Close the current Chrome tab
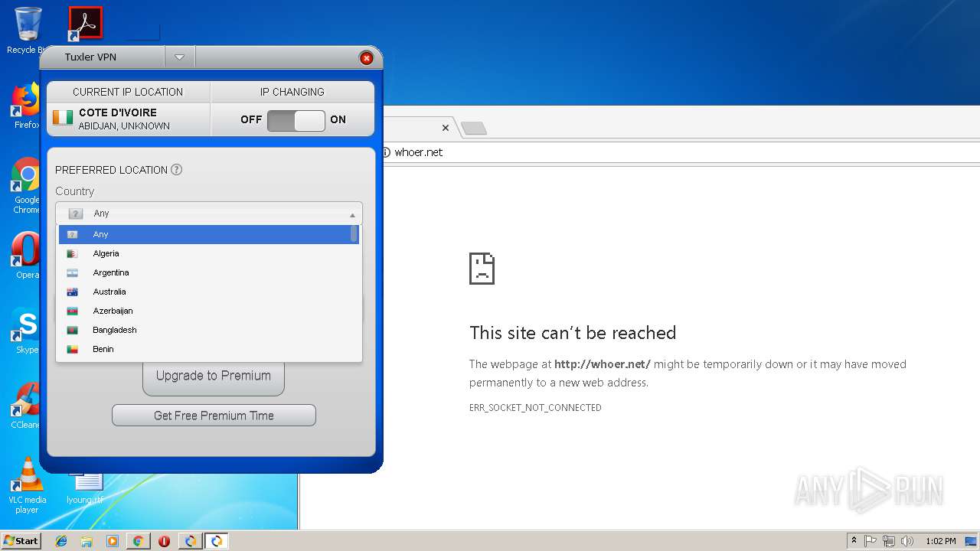980x551 pixels. [445, 128]
